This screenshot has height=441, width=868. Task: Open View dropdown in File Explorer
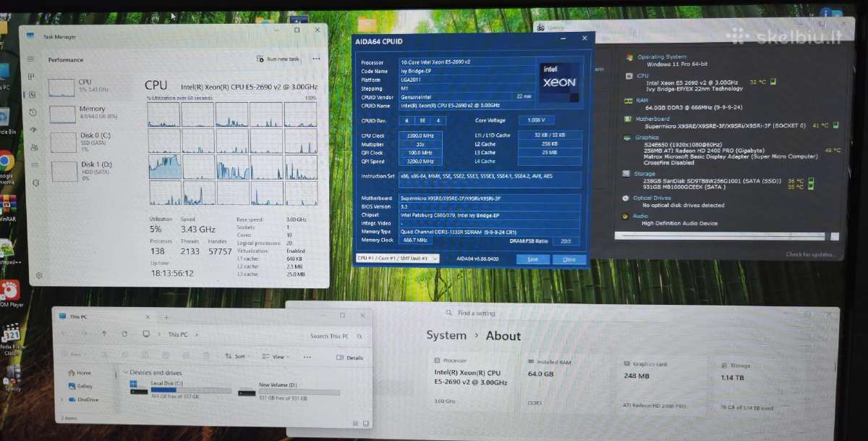275,357
